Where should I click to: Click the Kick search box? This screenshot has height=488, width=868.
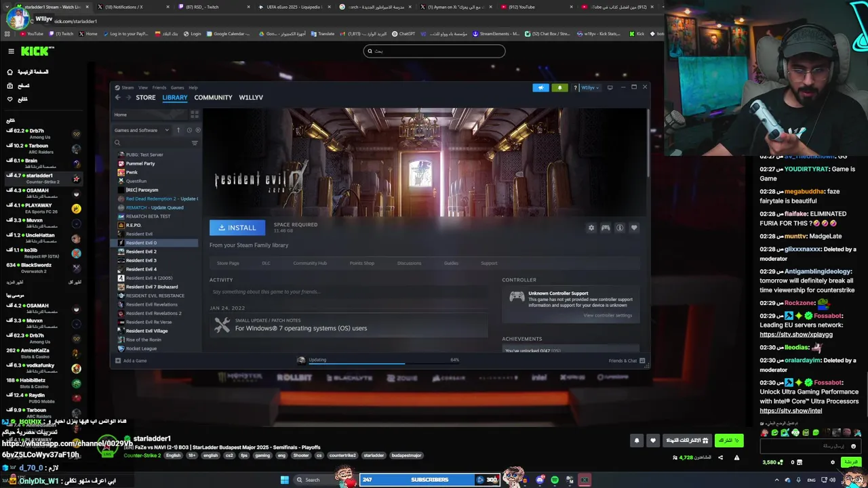[434, 51]
